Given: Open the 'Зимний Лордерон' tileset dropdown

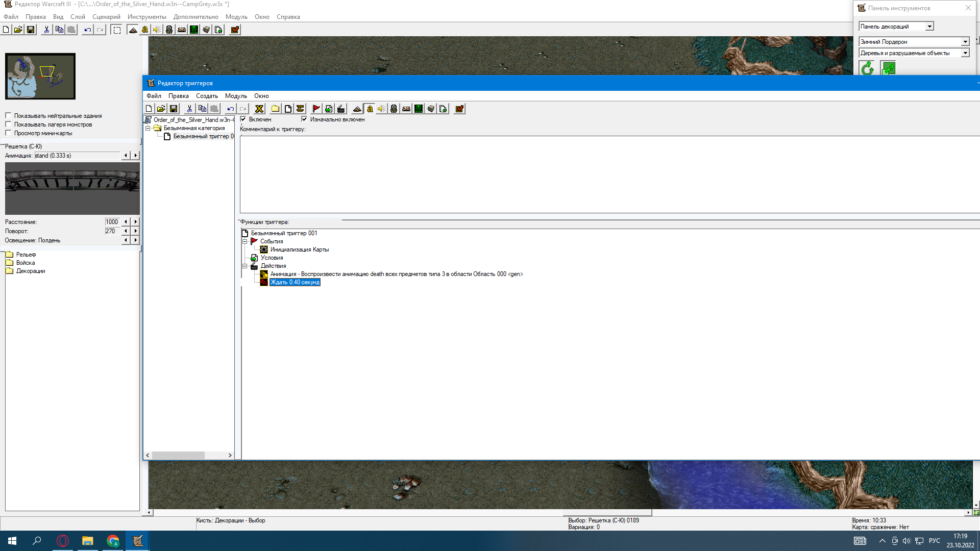Looking at the screenshot, I should [x=965, y=42].
